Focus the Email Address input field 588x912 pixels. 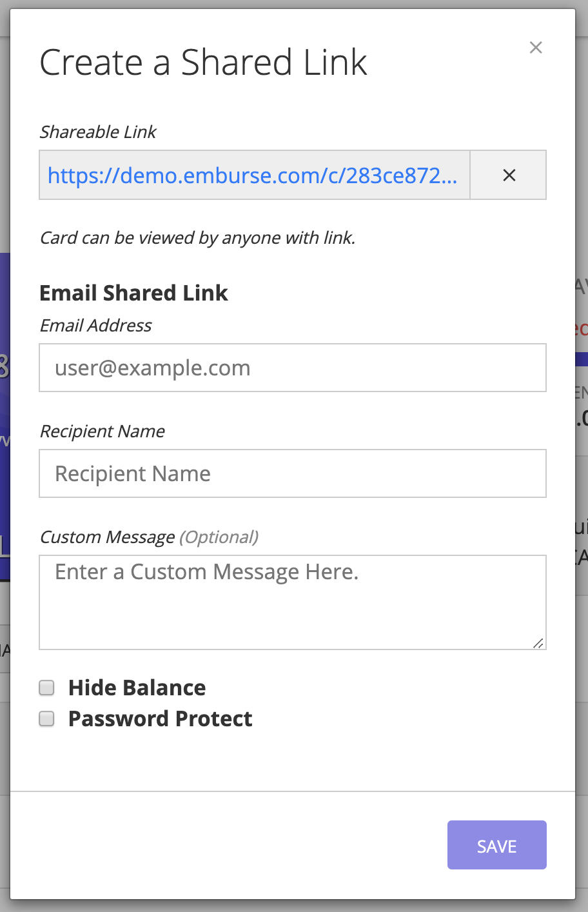pyautogui.click(x=292, y=368)
